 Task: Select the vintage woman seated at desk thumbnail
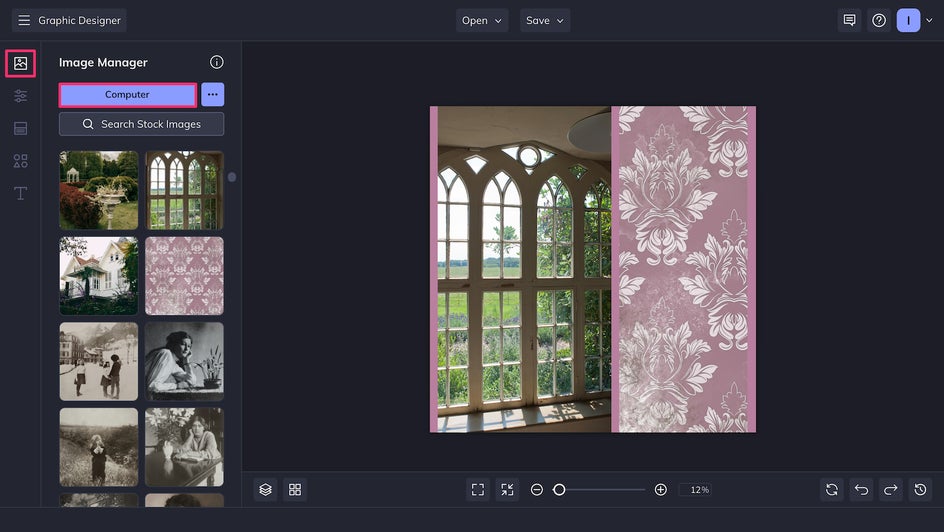184,447
